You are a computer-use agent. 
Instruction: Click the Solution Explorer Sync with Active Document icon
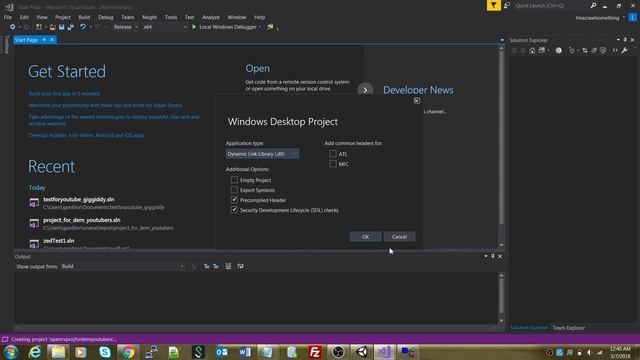tap(585, 50)
